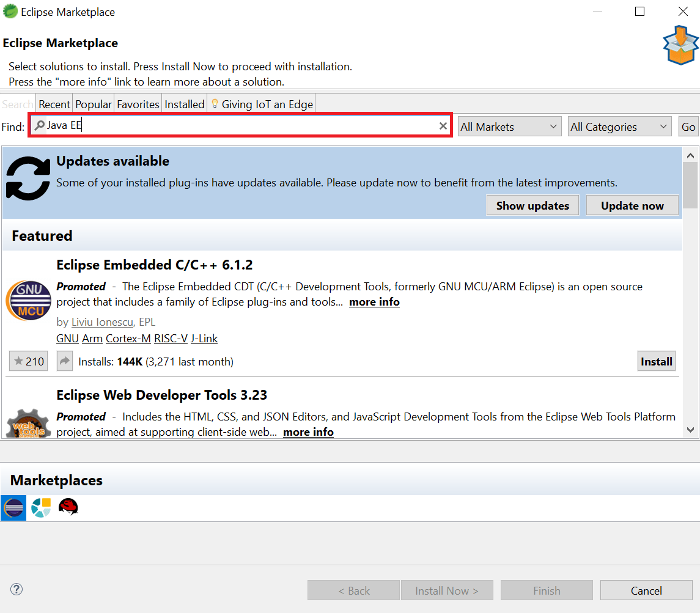Open help with the question mark icon
This screenshot has width=700, height=613.
click(x=16, y=589)
